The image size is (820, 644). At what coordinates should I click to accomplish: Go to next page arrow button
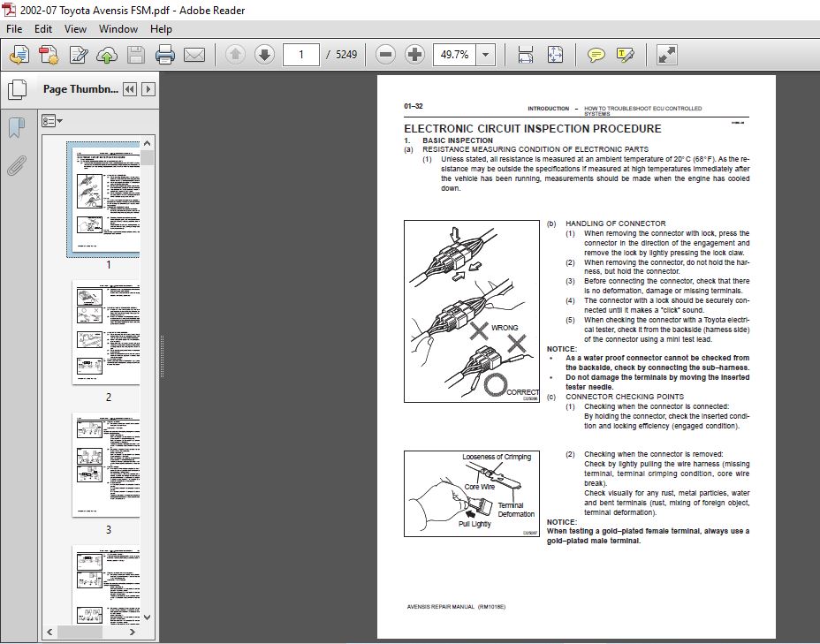264,55
